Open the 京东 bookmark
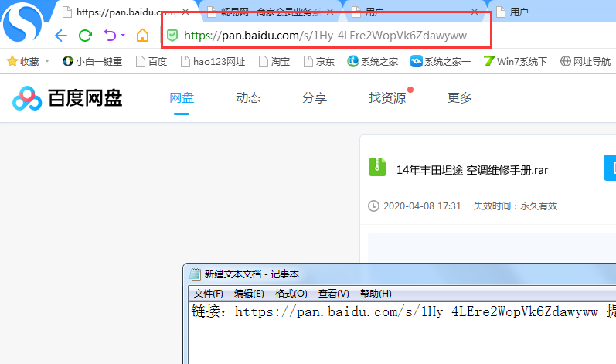Viewport: 616px width, 364px height. 319,62
